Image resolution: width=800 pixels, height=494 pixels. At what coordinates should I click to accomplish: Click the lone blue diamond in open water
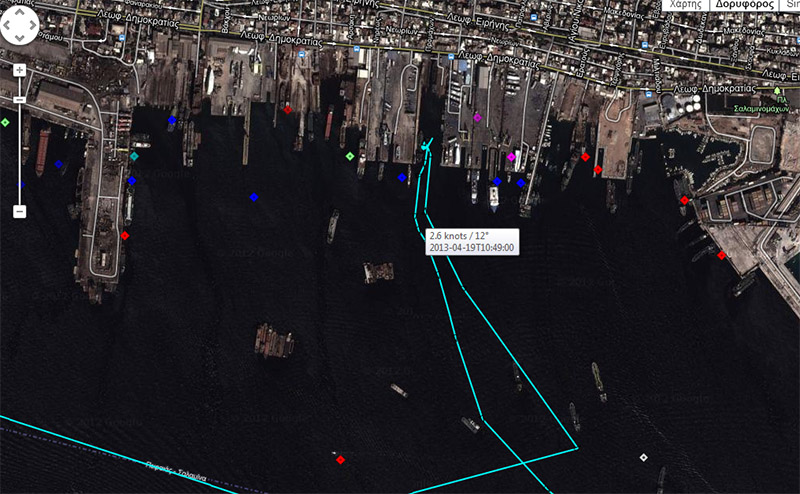pos(254,198)
